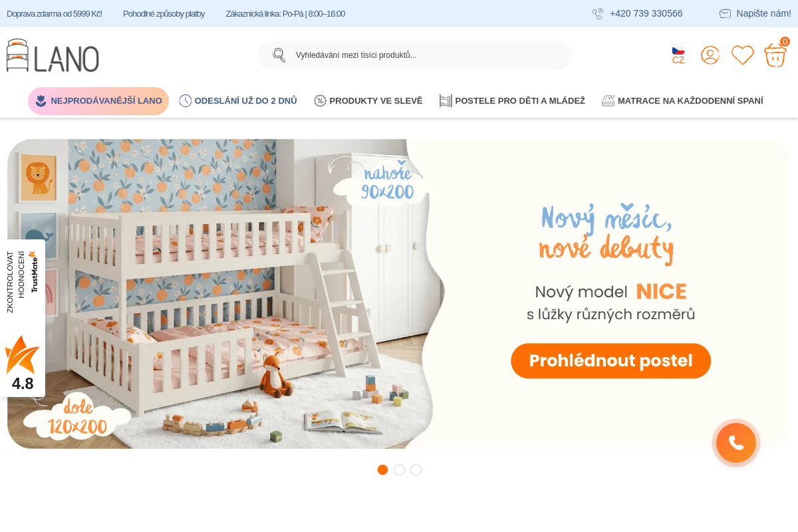Screen dimensions: 798x532
Task: Select the third carousel slide dot
Action: click(416, 469)
